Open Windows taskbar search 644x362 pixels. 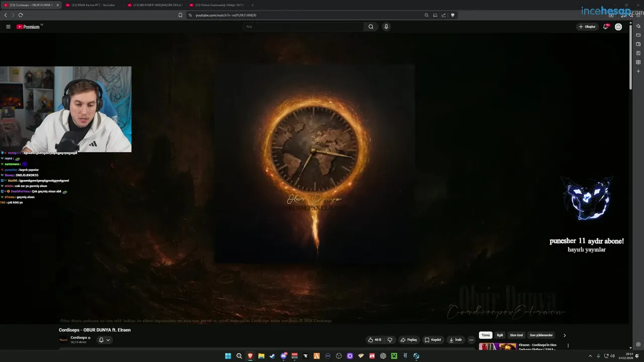click(239, 356)
